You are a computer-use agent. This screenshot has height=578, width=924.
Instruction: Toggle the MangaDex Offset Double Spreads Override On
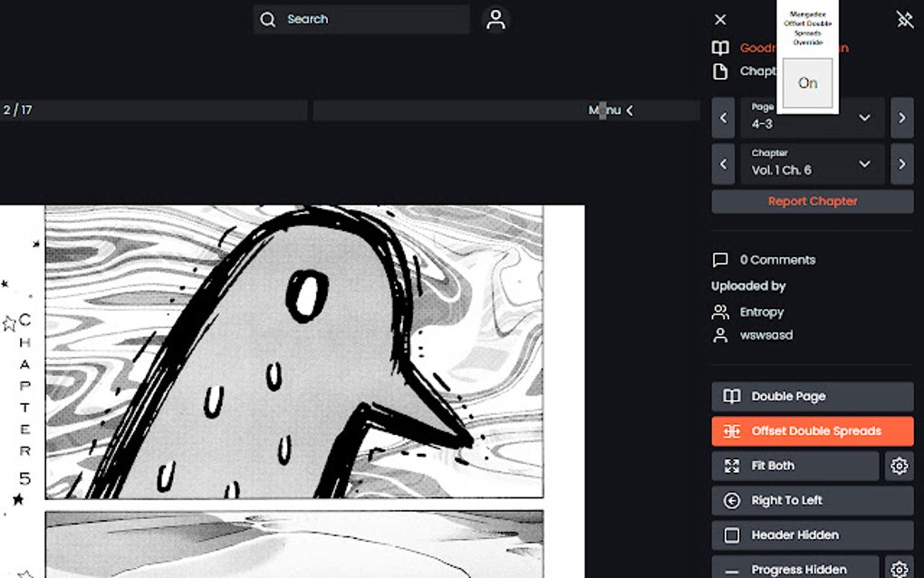pos(807,82)
